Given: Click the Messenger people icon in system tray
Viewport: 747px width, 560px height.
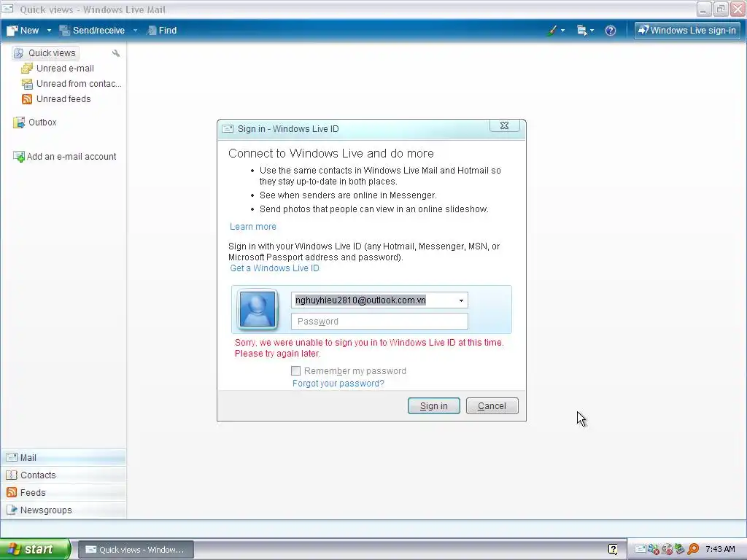Looking at the screenshot, I should tap(653, 550).
